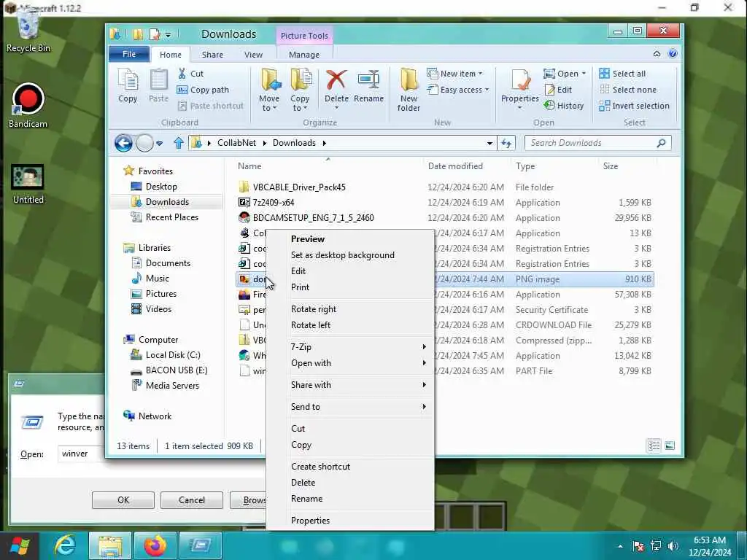The width and height of the screenshot is (747, 560).
Task: Click the red Delete icon in ribbon
Action: (x=336, y=79)
